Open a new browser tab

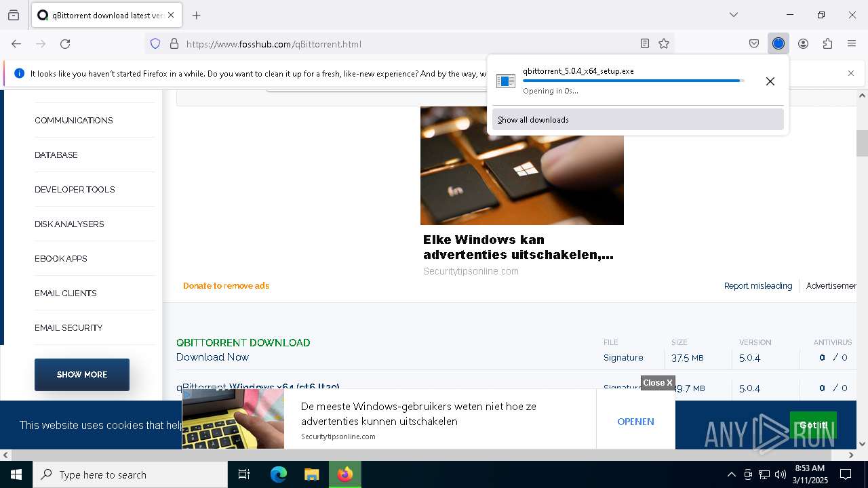point(196,15)
